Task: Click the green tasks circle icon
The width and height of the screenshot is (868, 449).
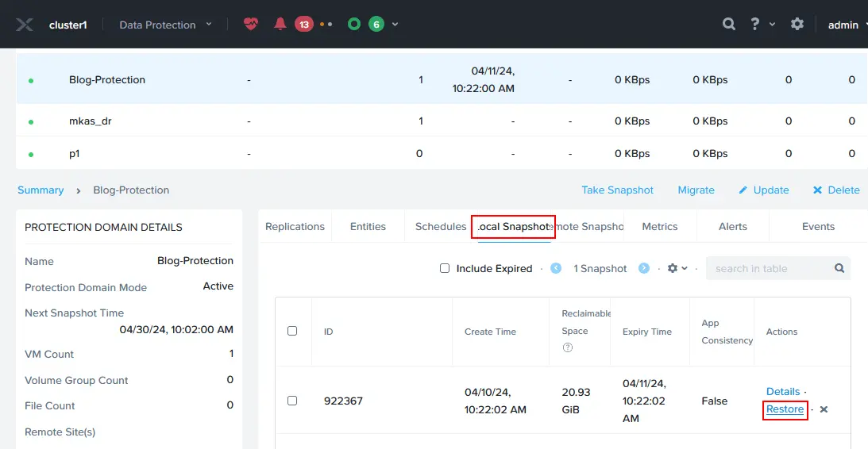Action: 354,25
